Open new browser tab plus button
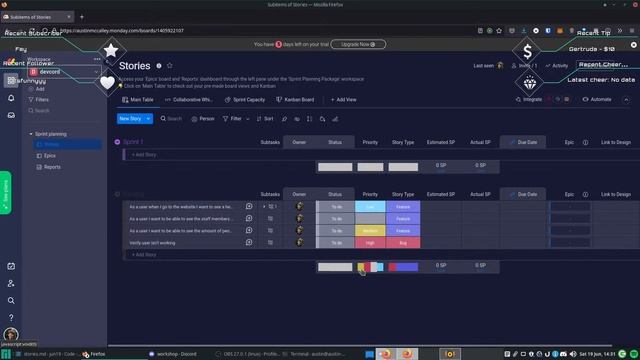The width and height of the screenshot is (640, 360). (x=82, y=17)
